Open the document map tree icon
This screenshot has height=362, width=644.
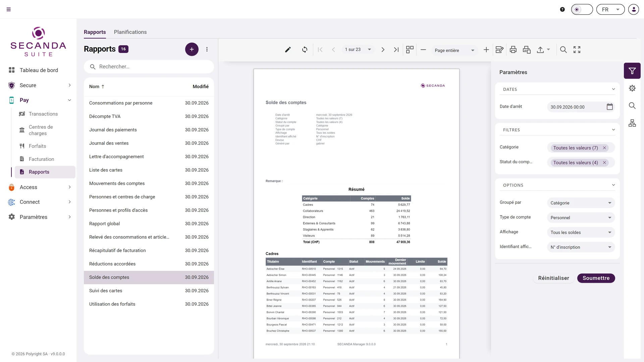click(632, 123)
